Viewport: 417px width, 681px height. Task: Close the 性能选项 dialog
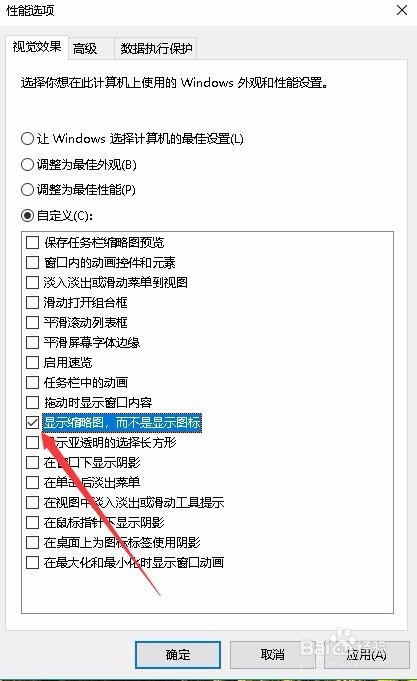[x=402, y=10]
